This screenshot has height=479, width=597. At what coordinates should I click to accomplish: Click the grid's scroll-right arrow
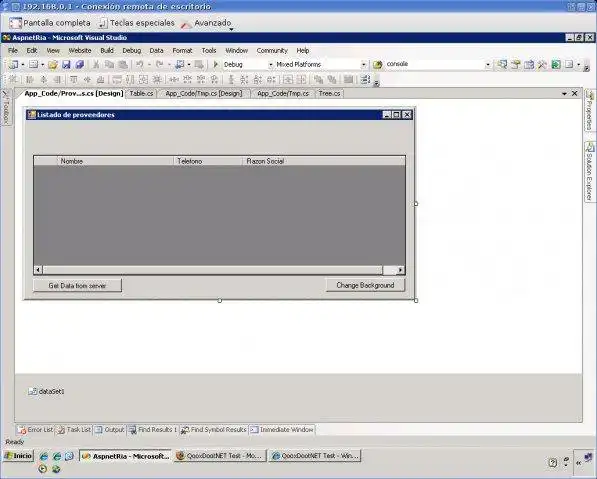point(401,270)
